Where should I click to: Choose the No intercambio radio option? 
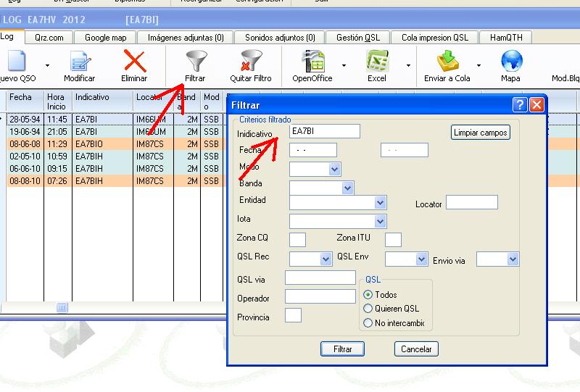(x=368, y=323)
